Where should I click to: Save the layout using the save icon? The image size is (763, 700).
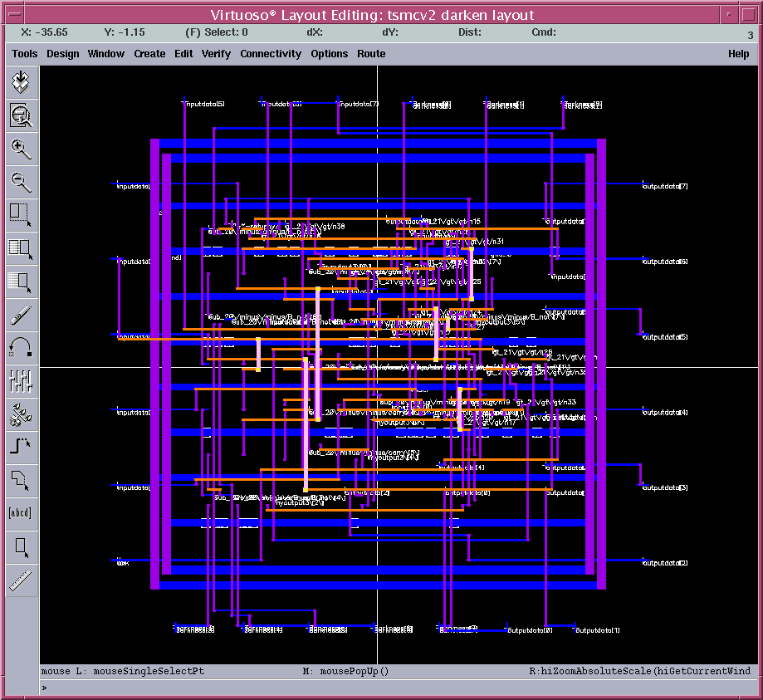[21, 81]
